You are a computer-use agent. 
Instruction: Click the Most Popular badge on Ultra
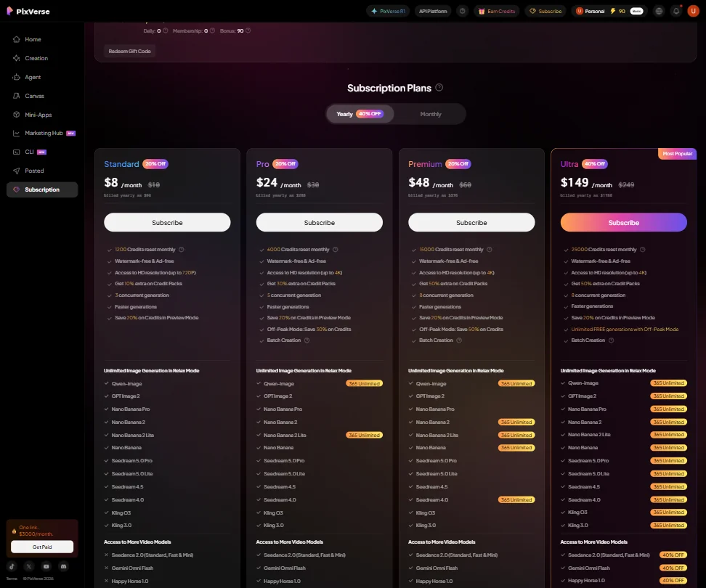pyautogui.click(x=677, y=153)
